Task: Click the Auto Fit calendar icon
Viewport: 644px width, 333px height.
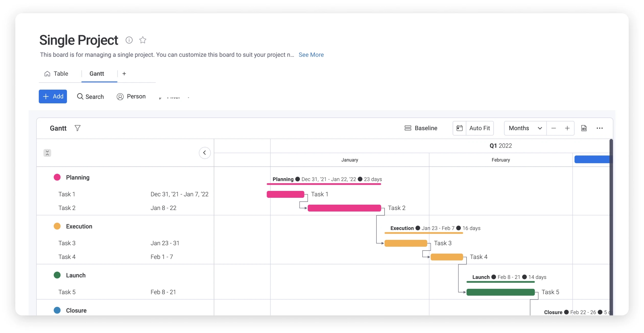Action: click(x=460, y=128)
